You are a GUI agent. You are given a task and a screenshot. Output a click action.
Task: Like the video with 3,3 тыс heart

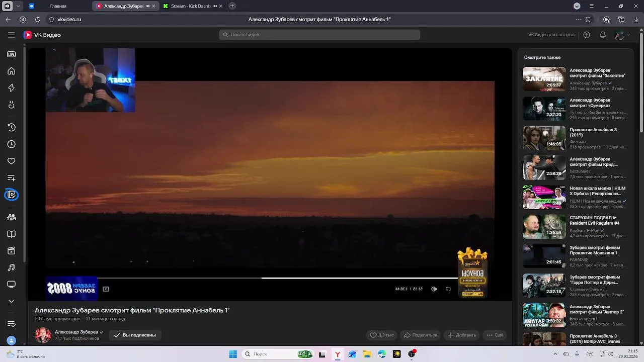pyautogui.click(x=381, y=335)
